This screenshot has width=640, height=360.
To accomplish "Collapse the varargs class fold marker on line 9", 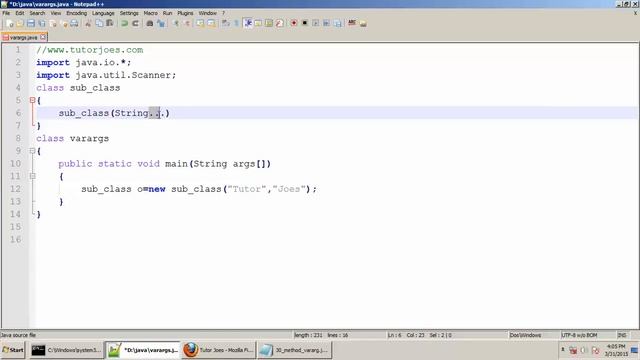I will [x=32, y=151].
